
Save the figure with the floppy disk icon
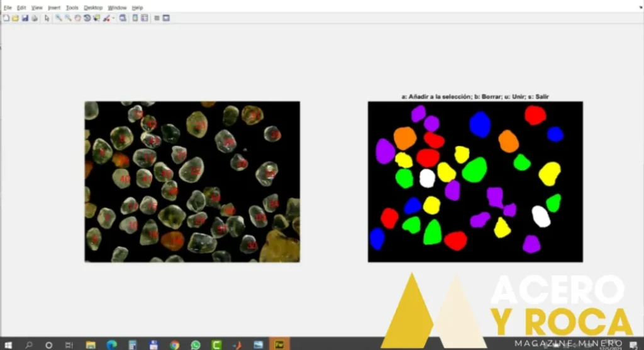(x=25, y=18)
